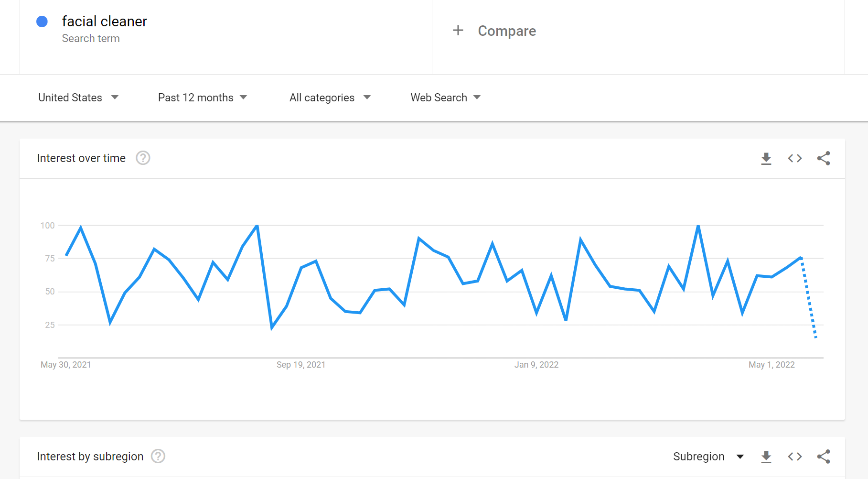This screenshot has width=868, height=479.
Task: Click the May 1, 2022 axis label
Action: coord(772,365)
